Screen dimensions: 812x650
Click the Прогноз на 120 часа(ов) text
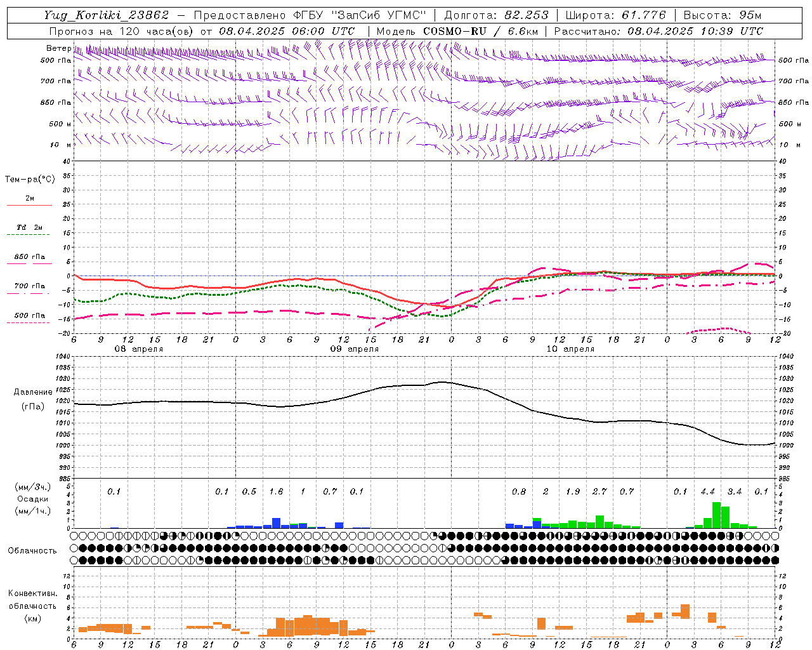point(123,31)
